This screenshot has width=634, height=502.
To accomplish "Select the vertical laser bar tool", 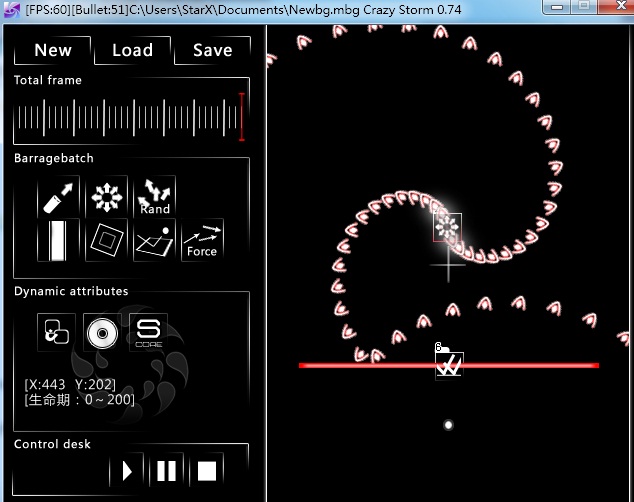I will (x=58, y=241).
